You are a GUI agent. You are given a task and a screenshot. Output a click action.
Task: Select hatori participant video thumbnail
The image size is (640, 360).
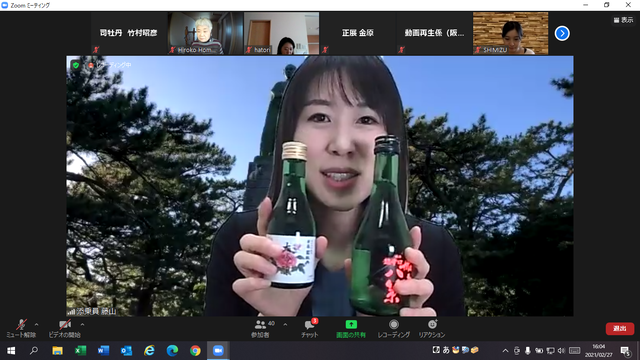pos(282,33)
